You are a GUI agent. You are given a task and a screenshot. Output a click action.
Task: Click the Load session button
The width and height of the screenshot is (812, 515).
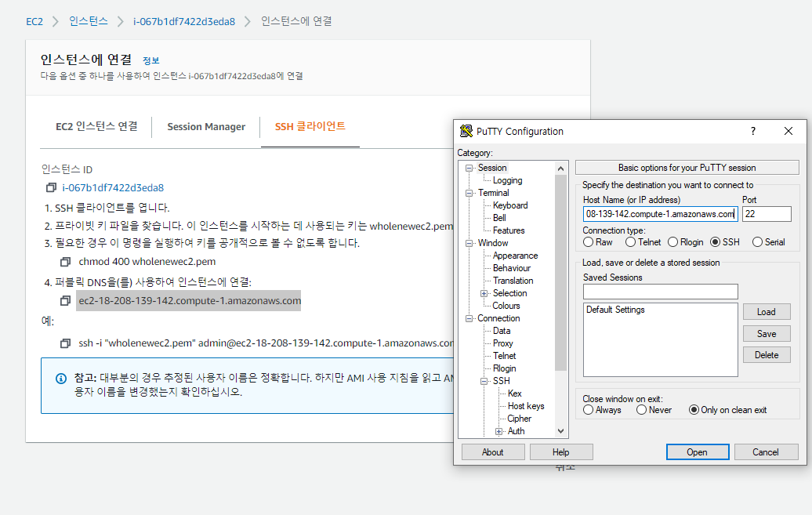(x=767, y=312)
